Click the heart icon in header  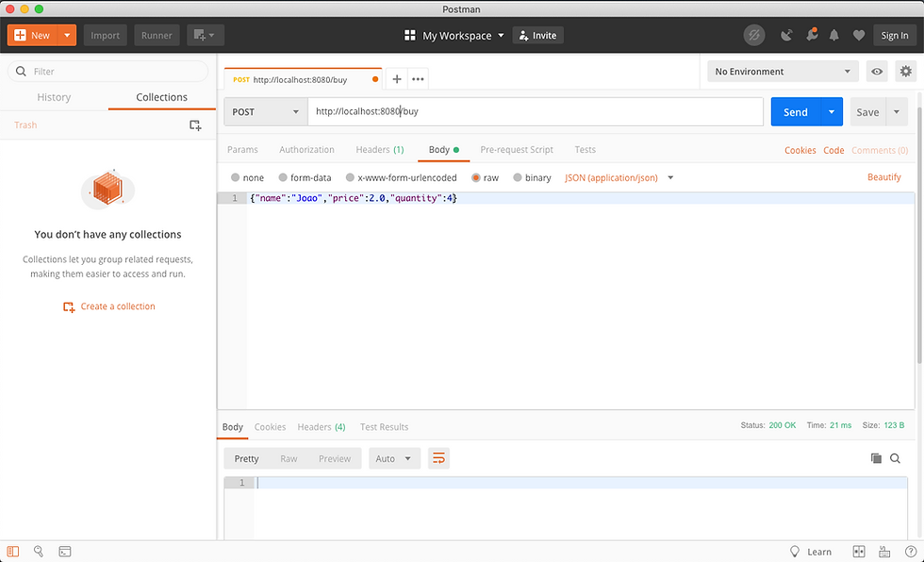(x=859, y=35)
